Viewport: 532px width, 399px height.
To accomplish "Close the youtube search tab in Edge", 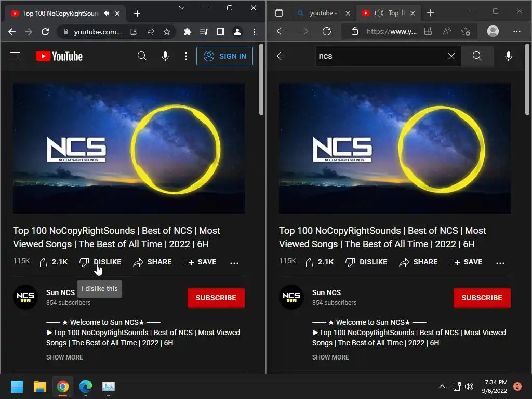I will 348,13.
